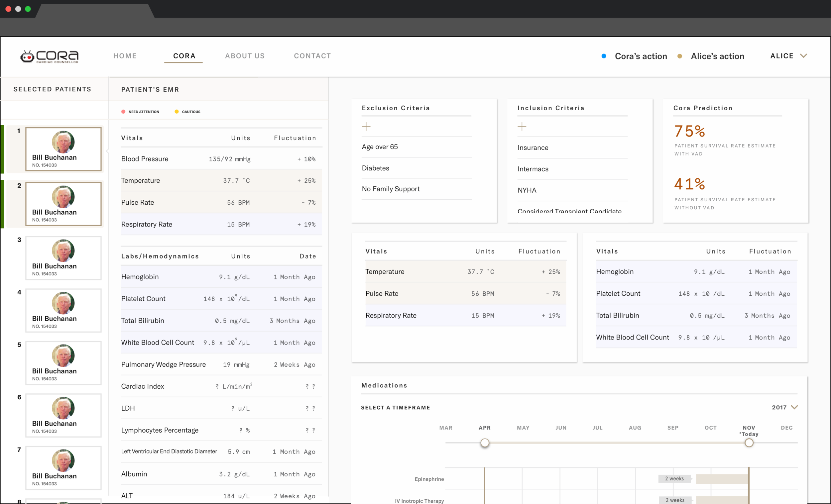Click the EMR 'Hemoglobin' row in left panel

pos(221,277)
